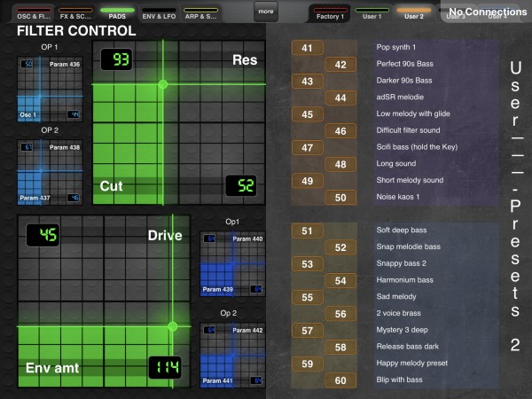The width and height of the screenshot is (532, 399).
Task: Click the OP 1 Param 436 mini pad
Action: click(50, 90)
